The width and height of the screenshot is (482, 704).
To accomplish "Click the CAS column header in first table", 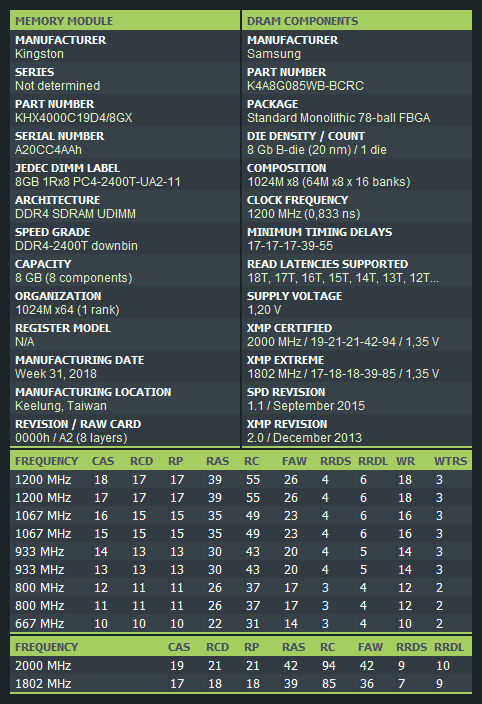I will (x=103, y=461).
